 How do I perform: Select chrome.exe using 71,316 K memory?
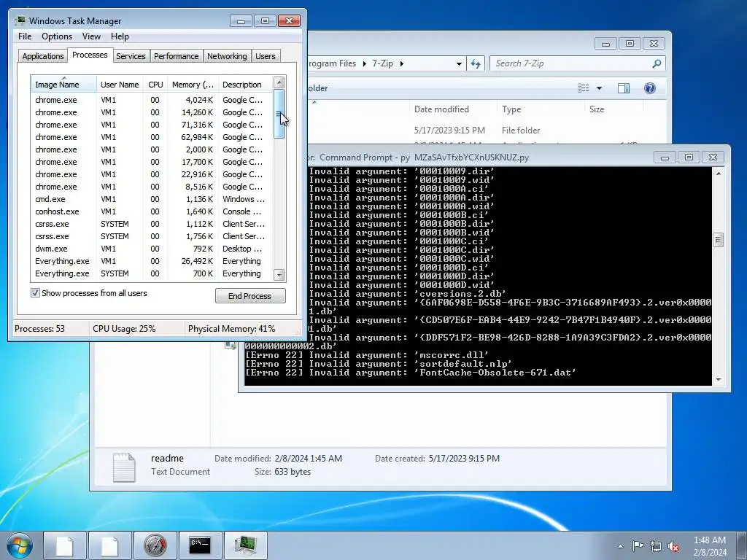coord(152,125)
